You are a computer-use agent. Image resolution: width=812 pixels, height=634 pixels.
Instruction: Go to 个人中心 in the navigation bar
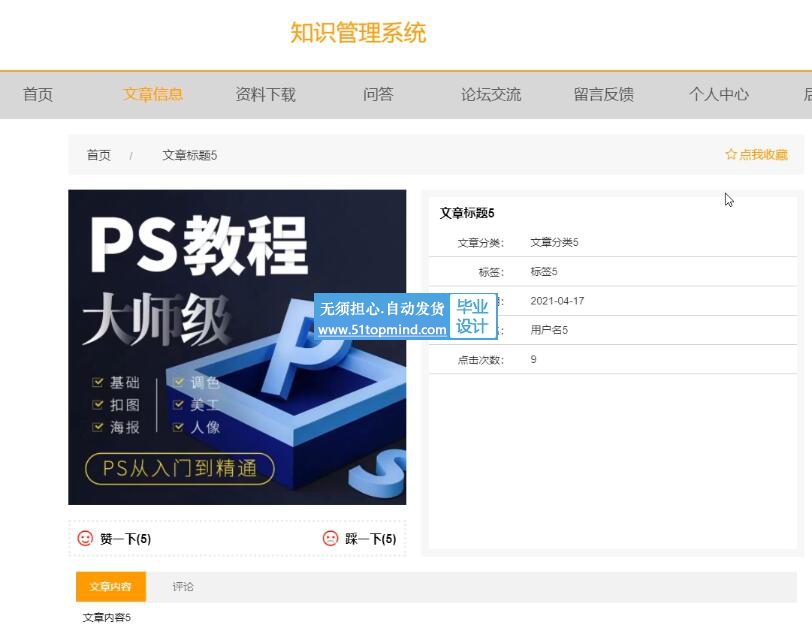[719, 94]
